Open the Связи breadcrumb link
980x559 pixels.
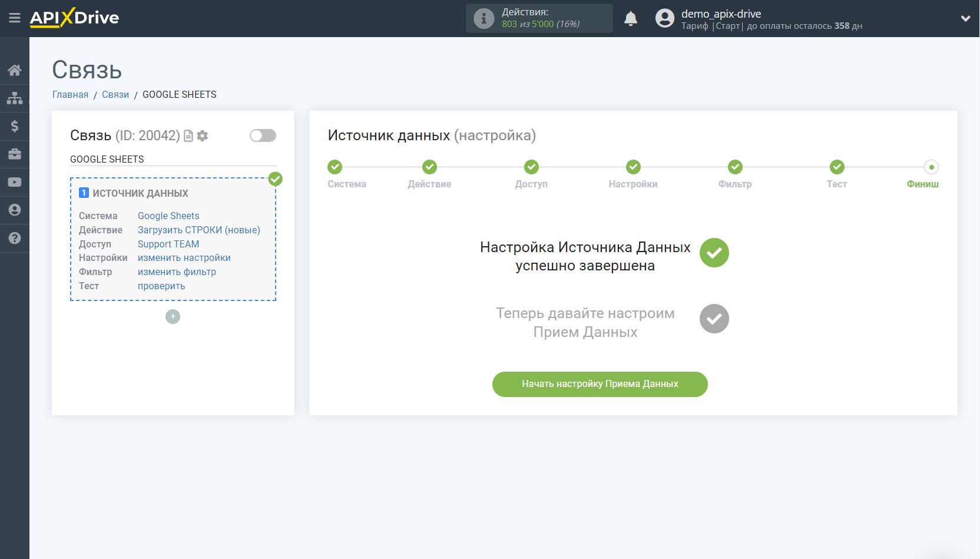115,95
